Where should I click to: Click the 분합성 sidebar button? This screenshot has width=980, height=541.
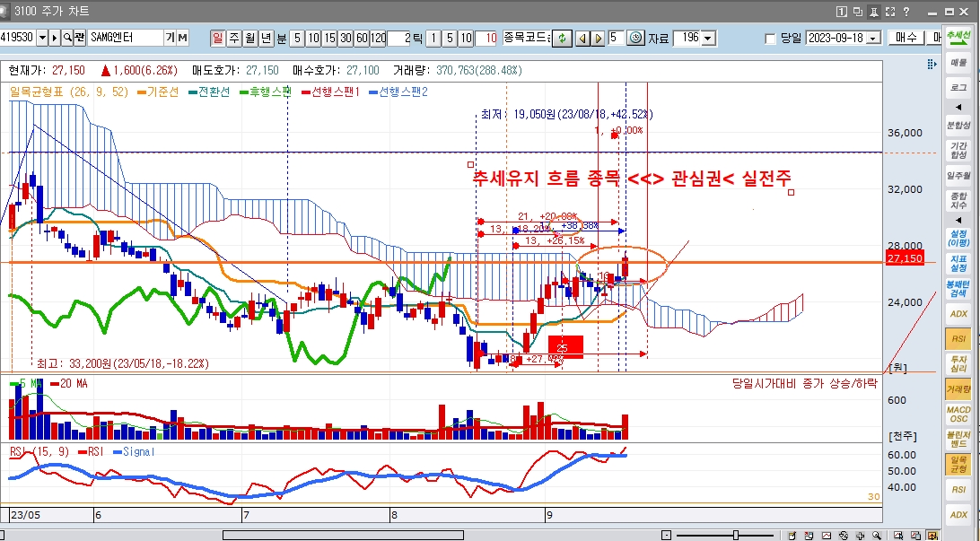tap(958, 125)
